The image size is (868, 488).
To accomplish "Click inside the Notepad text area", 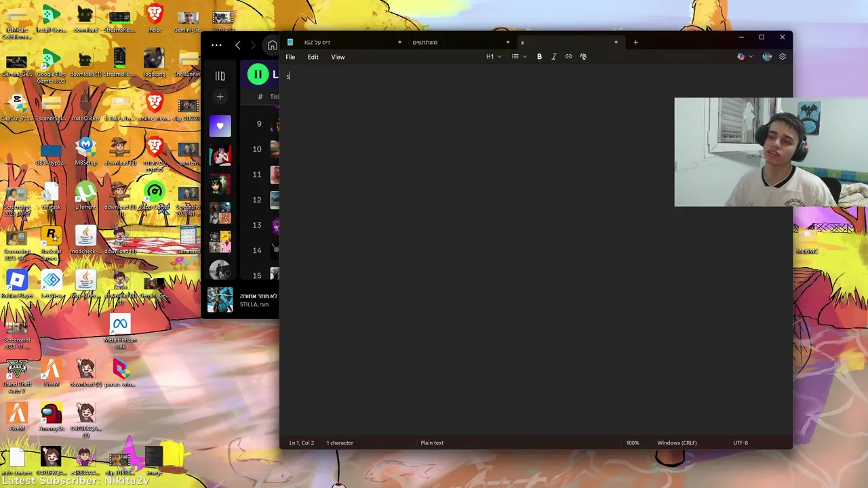I will pos(536,251).
